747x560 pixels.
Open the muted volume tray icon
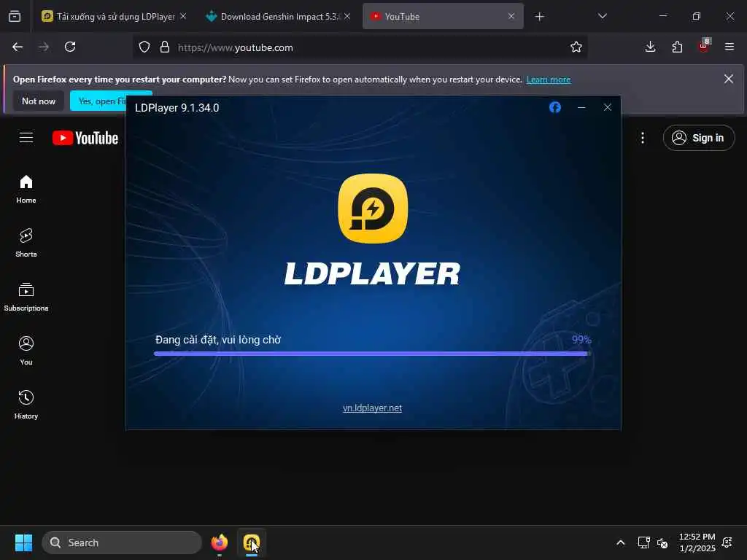662,542
